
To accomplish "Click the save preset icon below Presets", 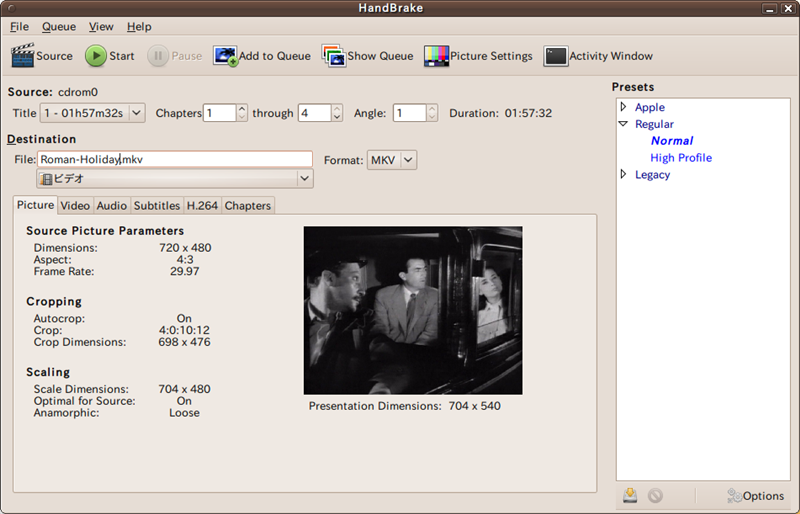I will [630, 495].
